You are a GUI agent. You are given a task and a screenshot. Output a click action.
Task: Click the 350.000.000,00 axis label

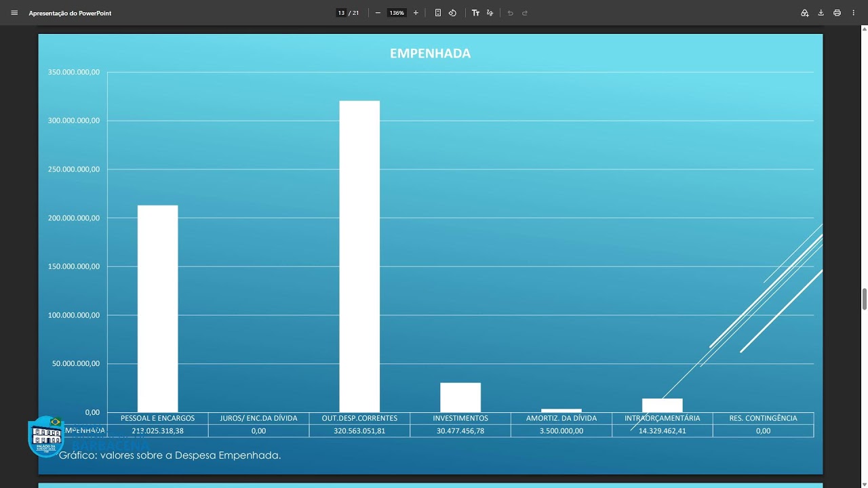pos(74,72)
